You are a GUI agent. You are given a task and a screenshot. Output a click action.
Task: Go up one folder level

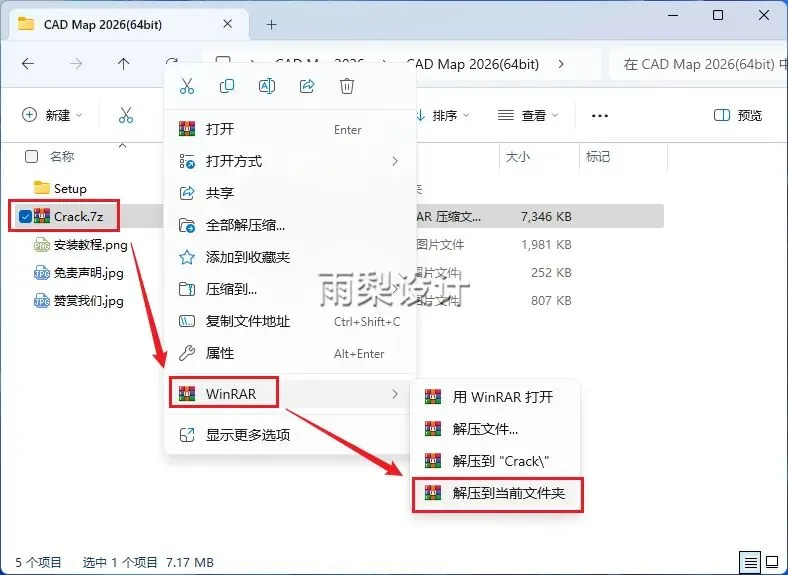point(123,64)
